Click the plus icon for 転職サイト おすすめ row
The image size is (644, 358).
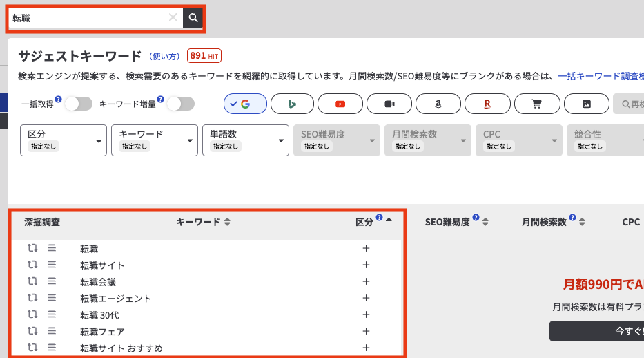pyautogui.click(x=366, y=348)
